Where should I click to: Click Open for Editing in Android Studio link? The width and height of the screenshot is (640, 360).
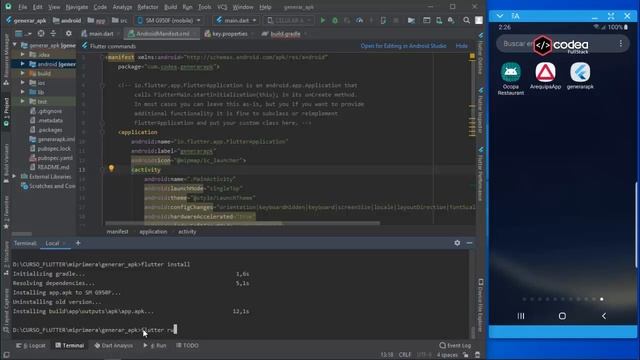click(x=403, y=46)
